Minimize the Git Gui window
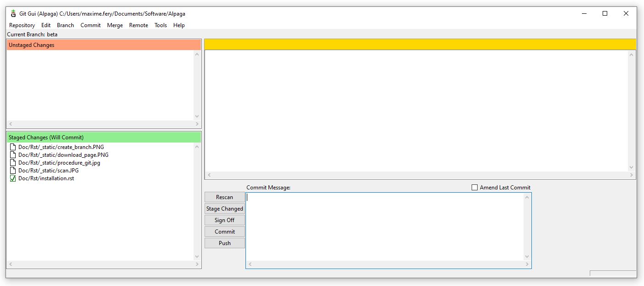The width and height of the screenshot is (644, 286). click(584, 13)
